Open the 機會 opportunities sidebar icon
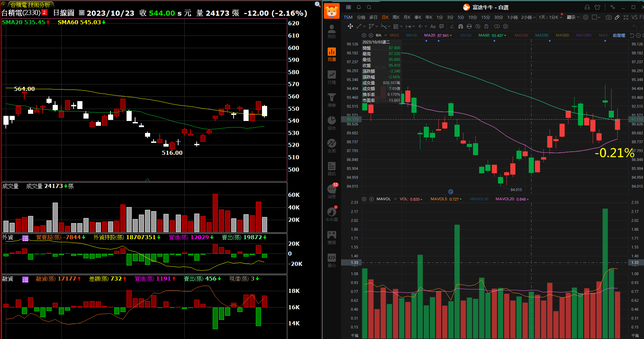The width and height of the screenshot is (644, 339). pos(332,100)
